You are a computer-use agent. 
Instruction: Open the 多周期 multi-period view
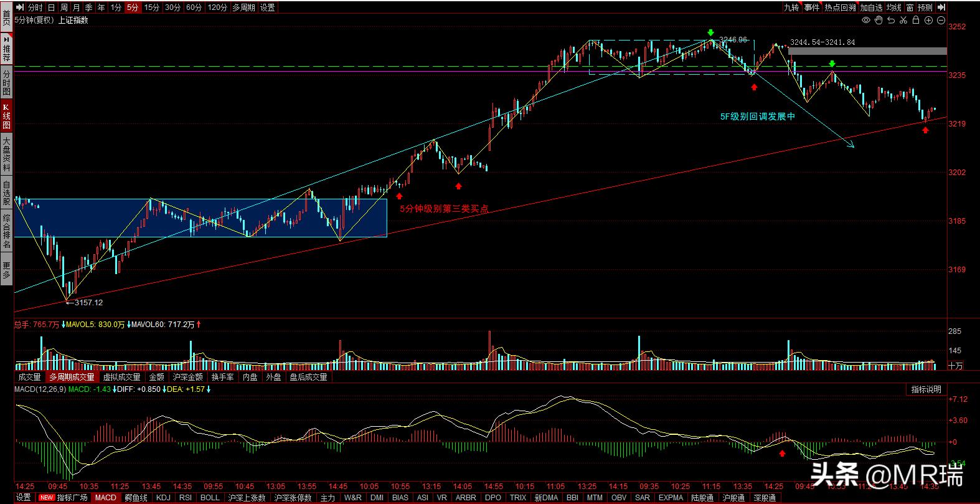point(243,7)
